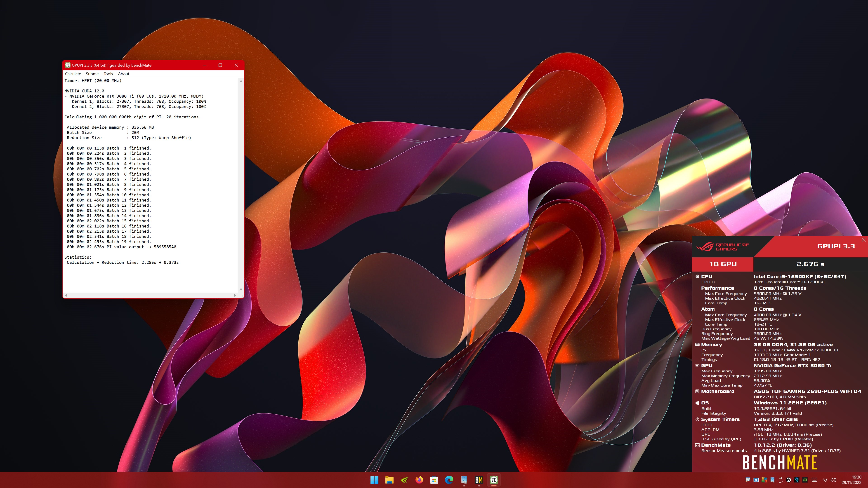Click the GPUPI vertical scrollbar down arrow
868x488 pixels.
pos(241,289)
